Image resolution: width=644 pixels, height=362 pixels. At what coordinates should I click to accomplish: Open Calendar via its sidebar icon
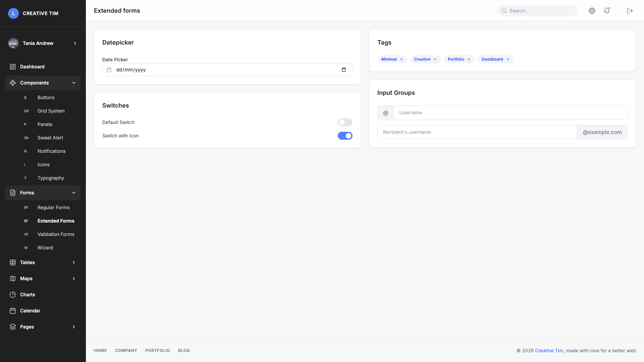(13, 310)
